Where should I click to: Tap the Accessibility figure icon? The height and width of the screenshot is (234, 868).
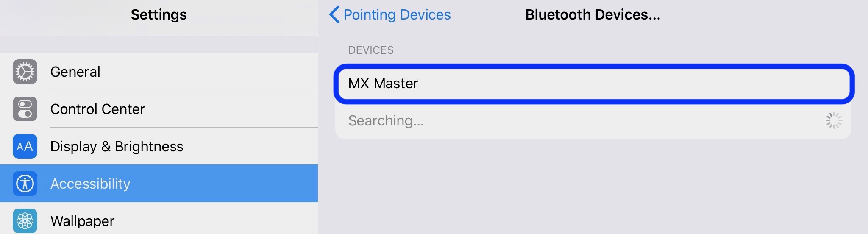coord(25,184)
